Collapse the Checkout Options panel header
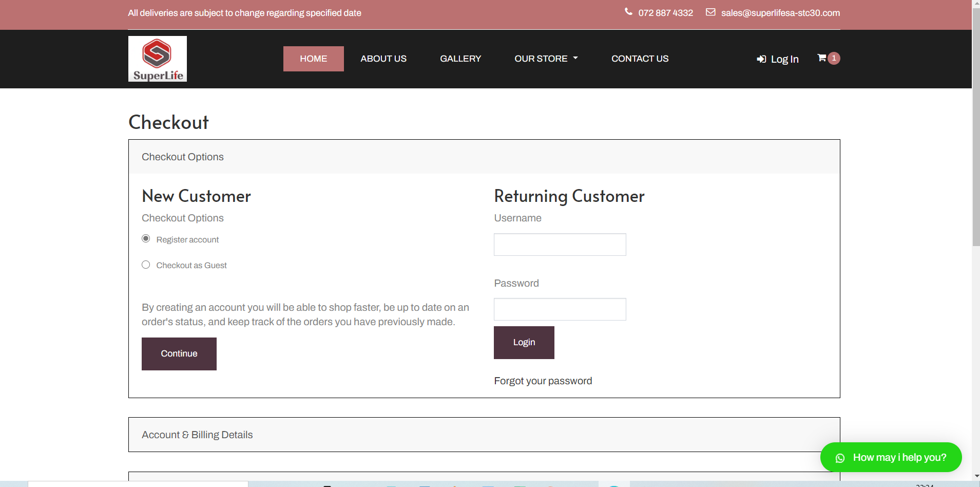 [183, 157]
